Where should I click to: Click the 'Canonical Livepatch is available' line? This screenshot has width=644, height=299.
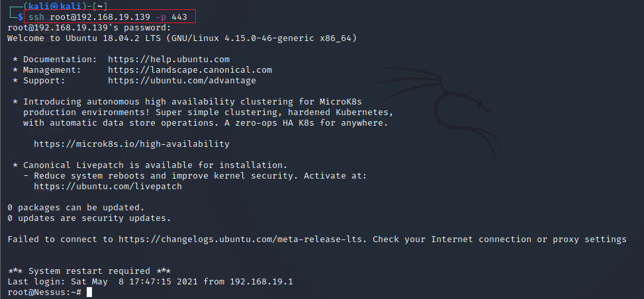click(155, 165)
